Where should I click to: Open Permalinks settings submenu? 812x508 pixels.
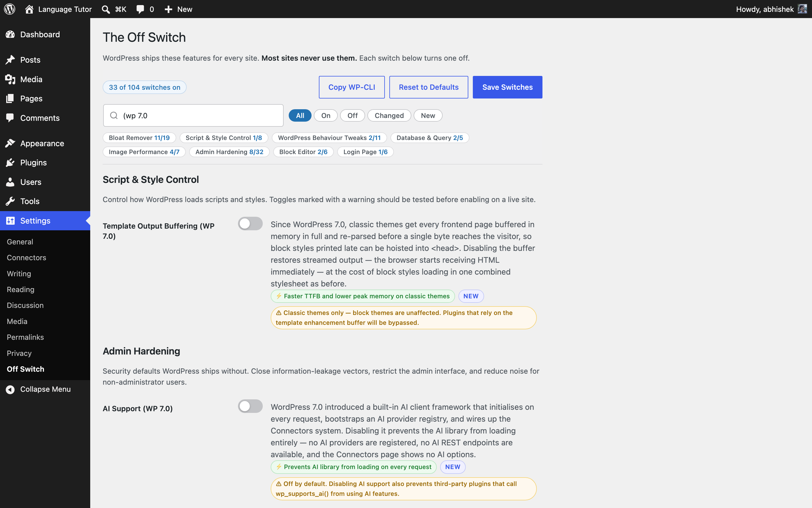click(25, 337)
